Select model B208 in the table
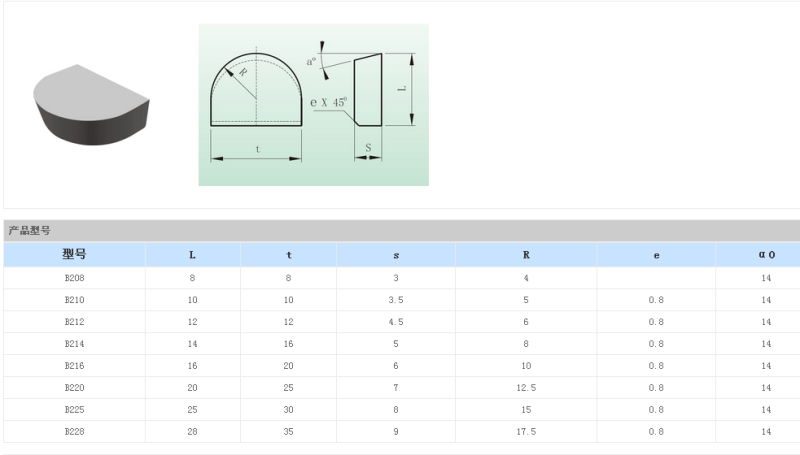Viewport: 800px width, 455px height. click(74, 278)
